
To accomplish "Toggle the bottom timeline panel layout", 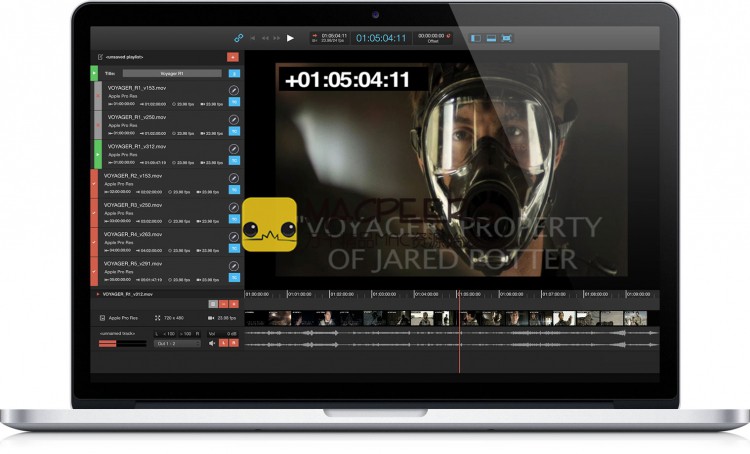I will point(491,38).
